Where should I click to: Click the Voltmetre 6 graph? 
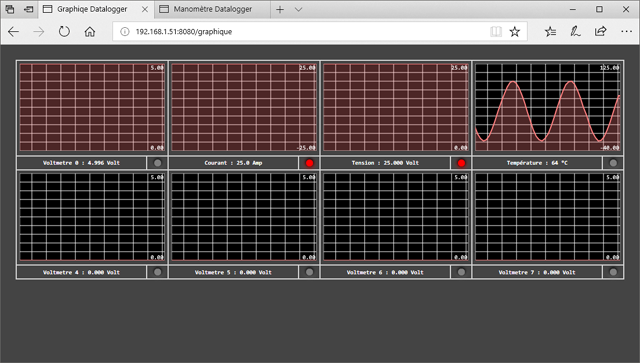click(396, 217)
